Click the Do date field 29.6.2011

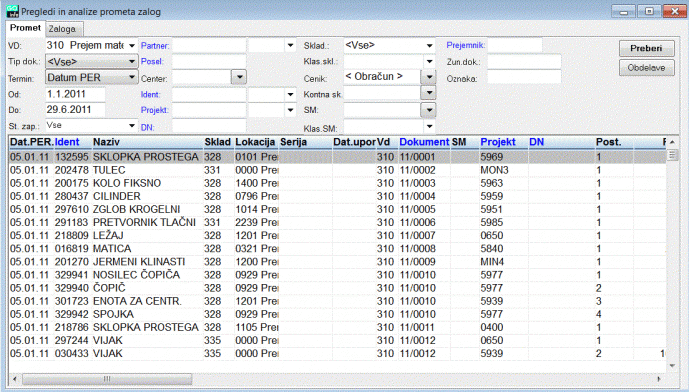point(75,110)
